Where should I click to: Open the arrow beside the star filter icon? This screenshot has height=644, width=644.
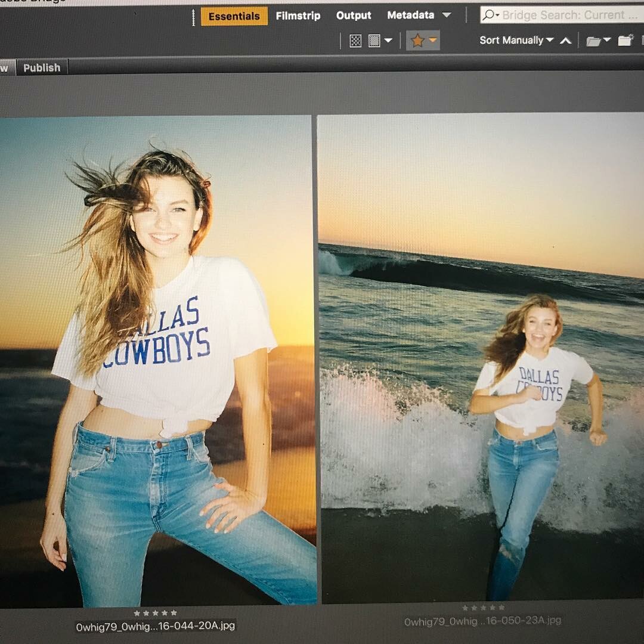[433, 40]
